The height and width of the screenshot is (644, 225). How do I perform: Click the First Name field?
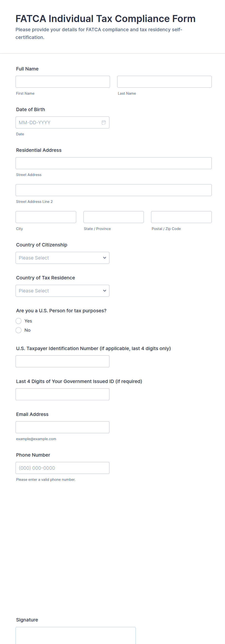click(63, 82)
